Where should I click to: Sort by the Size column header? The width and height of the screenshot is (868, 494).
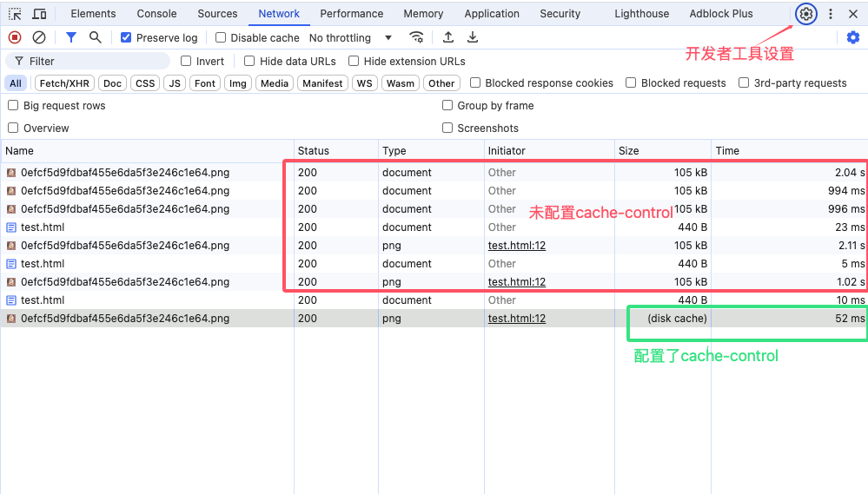coord(663,150)
